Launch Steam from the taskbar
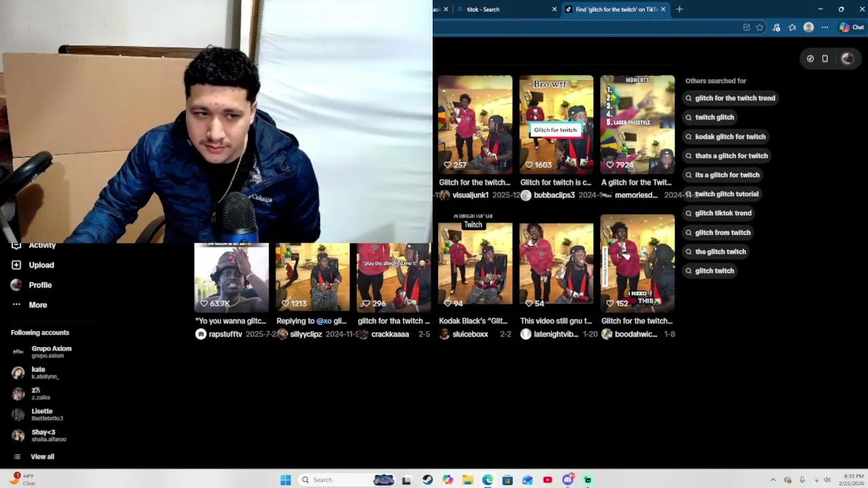Screen dimensions: 868x488 point(427,480)
